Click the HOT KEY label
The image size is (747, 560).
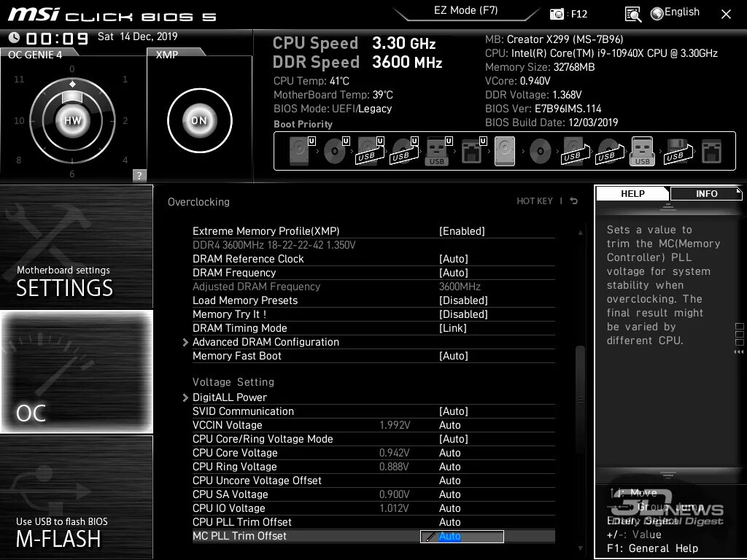535,201
